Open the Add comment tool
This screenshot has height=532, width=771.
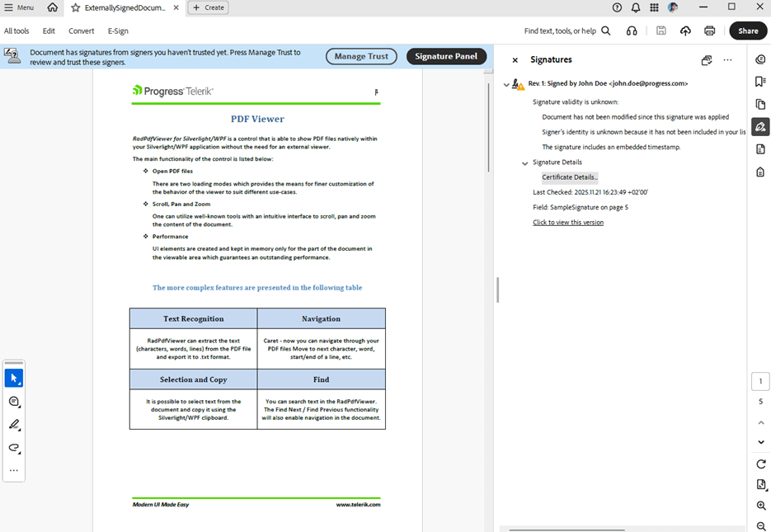click(x=13, y=402)
